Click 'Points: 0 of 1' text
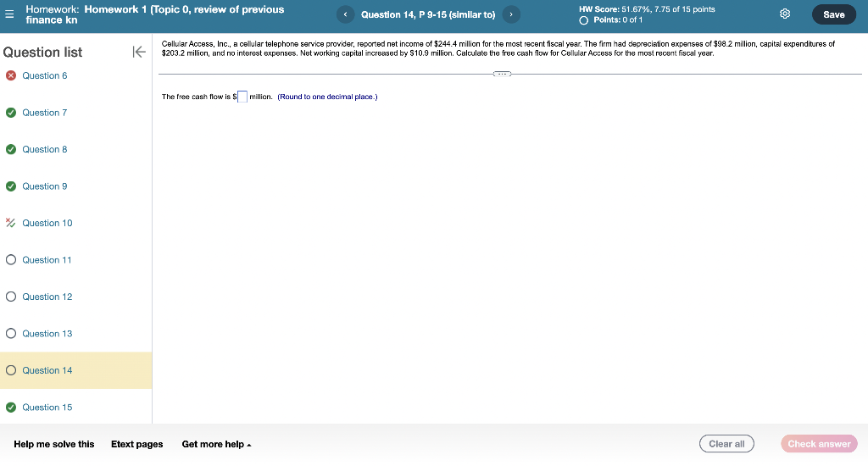 coord(618,20)
